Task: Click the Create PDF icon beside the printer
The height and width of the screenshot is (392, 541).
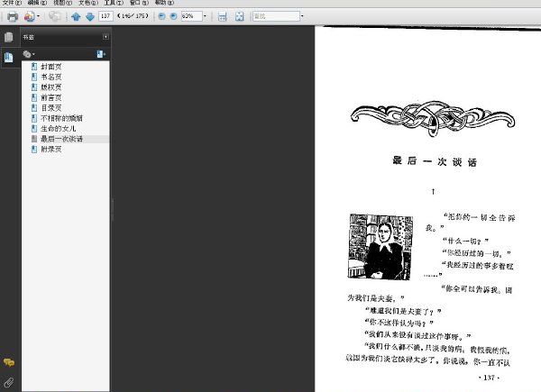Action: 30,16
